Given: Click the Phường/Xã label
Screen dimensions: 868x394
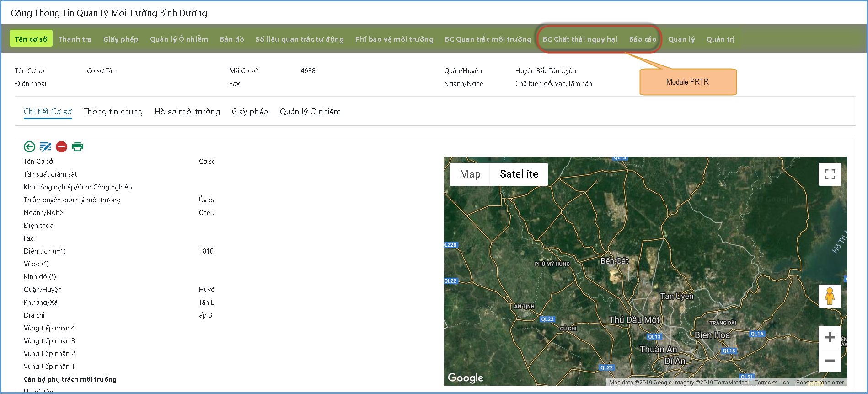Looking at the screenshot, I should [41, 302].
